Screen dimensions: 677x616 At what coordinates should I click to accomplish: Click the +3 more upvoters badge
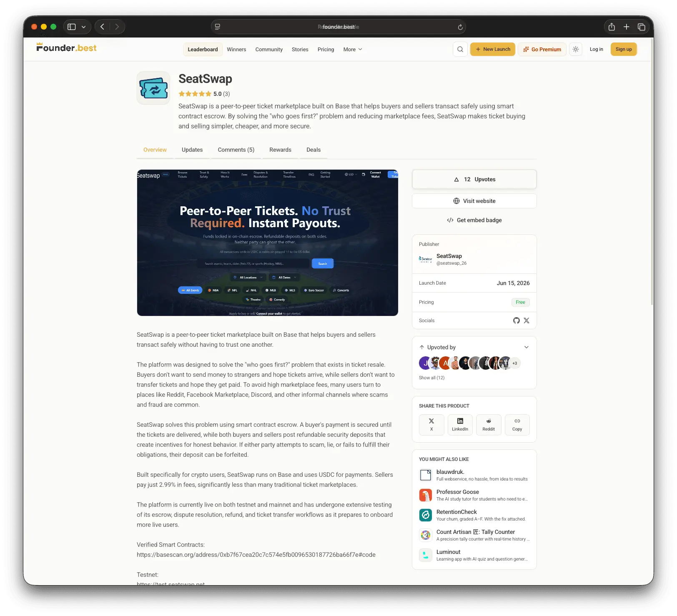(x=515, y=363)
